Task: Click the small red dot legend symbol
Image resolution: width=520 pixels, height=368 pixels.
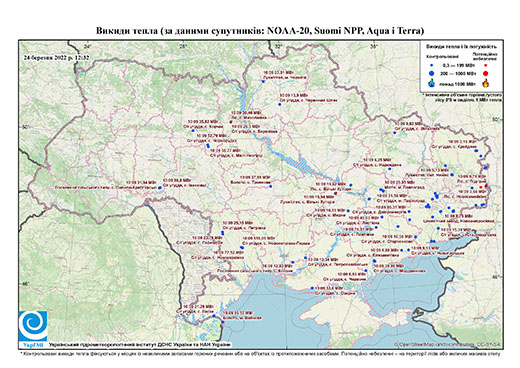Action: (x=486, y=65)
